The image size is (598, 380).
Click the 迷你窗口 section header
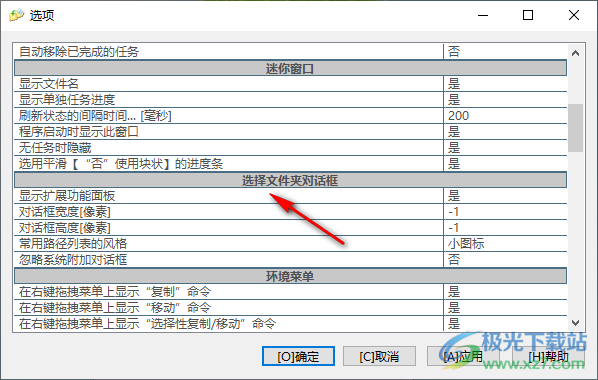(290, 69)
